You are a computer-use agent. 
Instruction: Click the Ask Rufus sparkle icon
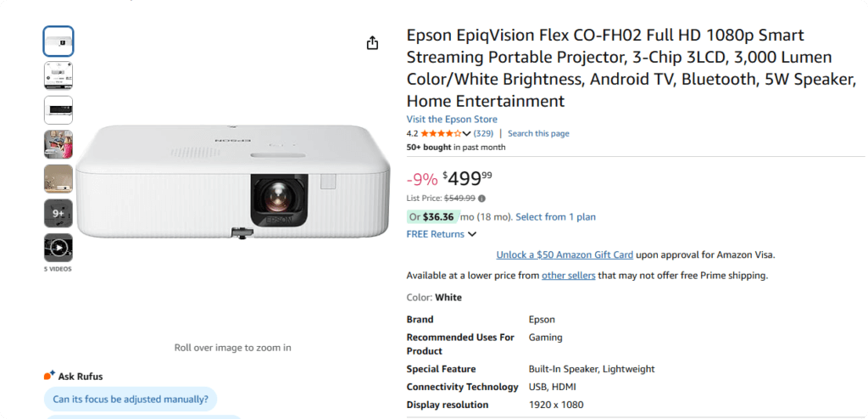pyautogui.click(x=49, y=375)
